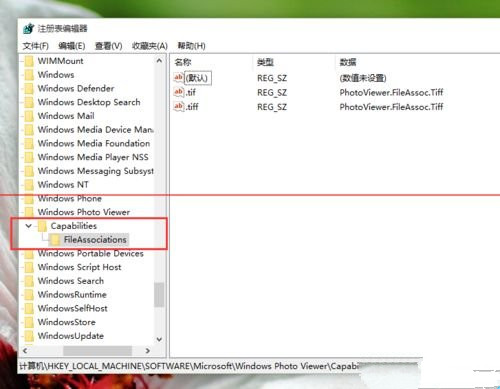Select the Windows Mail folder icon
Viewport: 500px width, 389px height.
29,116
